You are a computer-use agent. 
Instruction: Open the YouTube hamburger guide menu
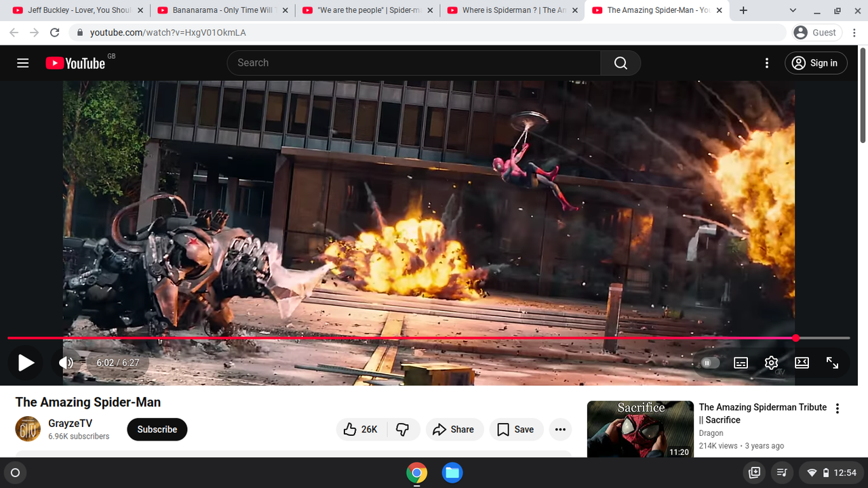pos(23,63)
